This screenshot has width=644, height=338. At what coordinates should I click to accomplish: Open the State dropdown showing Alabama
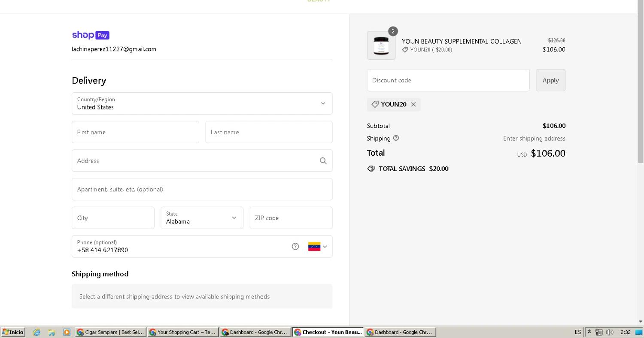(x=202, y=218)
